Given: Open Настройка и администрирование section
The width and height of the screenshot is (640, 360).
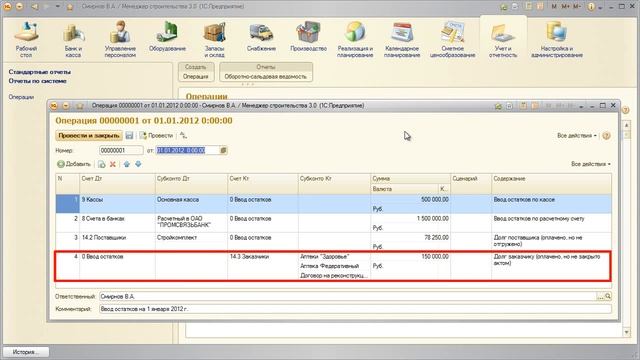Looking at the screenshot, I should (557, 39).
